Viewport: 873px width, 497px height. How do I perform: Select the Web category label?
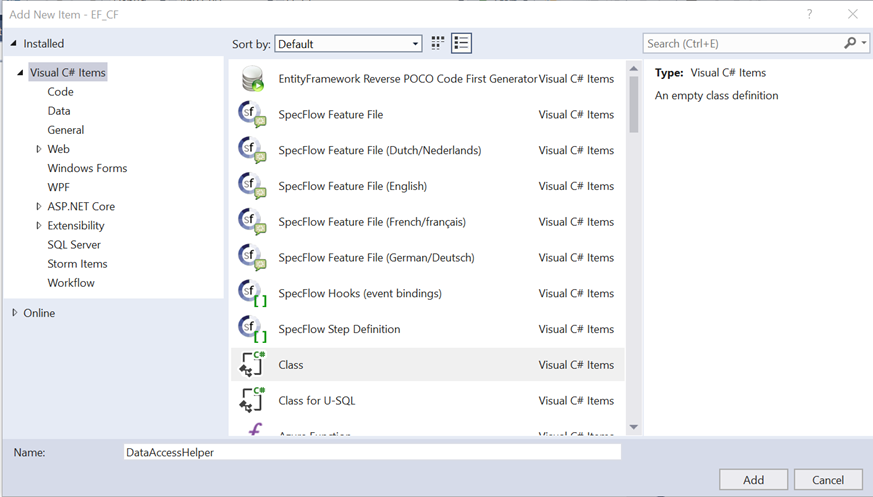(x=58, y=149)
